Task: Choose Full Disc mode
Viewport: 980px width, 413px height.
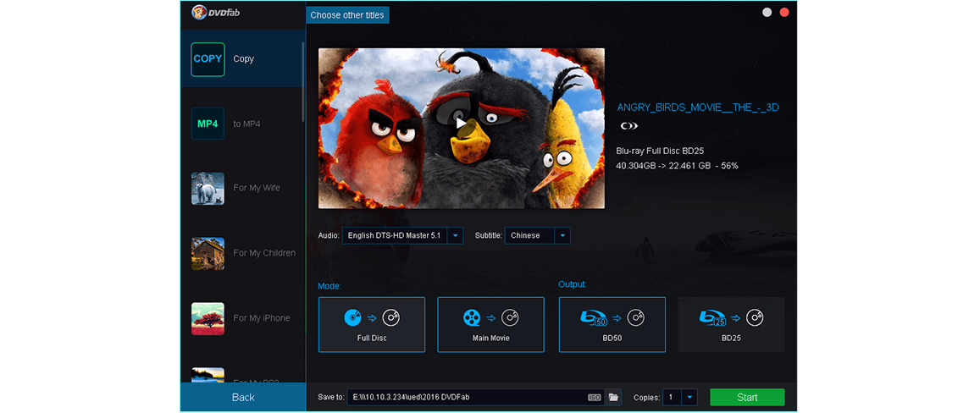Action: tap(372, 324)
